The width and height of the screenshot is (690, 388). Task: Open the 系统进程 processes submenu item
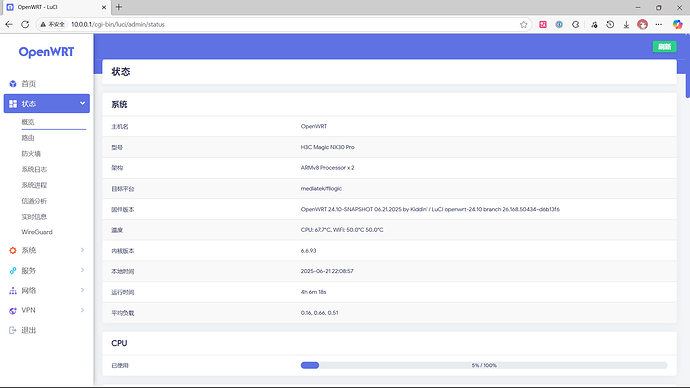pos(34,185)
